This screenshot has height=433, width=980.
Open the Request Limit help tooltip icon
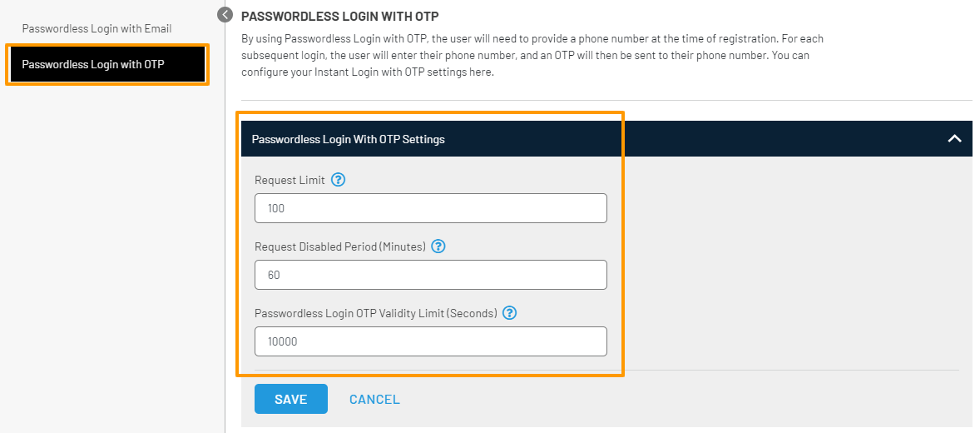338,180
